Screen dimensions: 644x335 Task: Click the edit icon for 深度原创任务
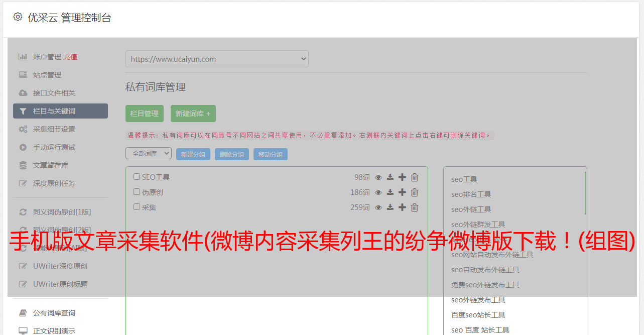point(23,183)
